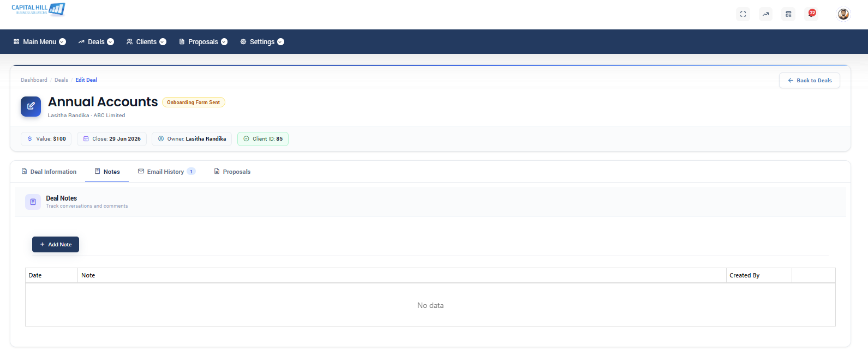Click the No data message

pyautogui.click(x=430, y=306)
